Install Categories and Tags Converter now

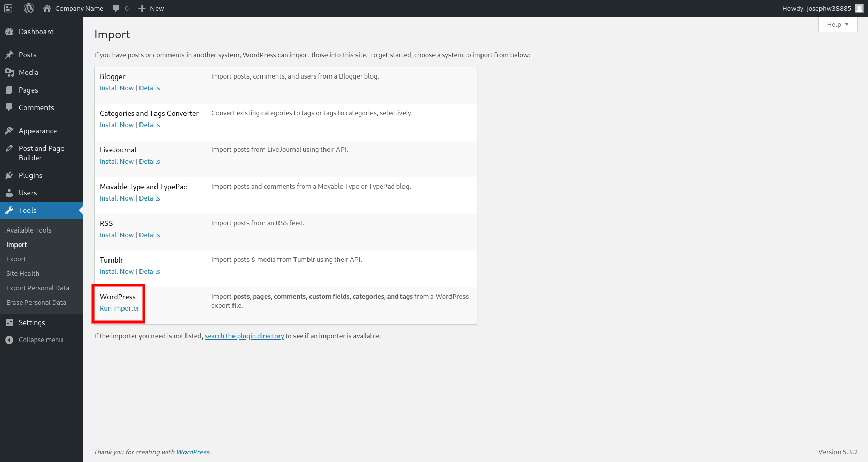click(x=117, y=125)
